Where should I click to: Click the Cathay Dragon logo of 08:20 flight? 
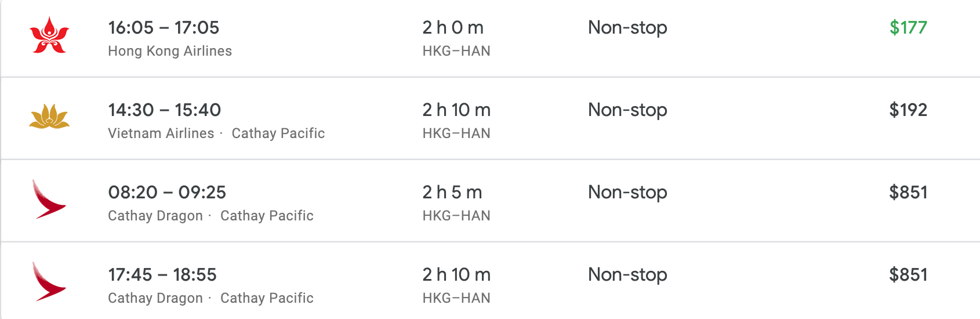click(49, 199)
